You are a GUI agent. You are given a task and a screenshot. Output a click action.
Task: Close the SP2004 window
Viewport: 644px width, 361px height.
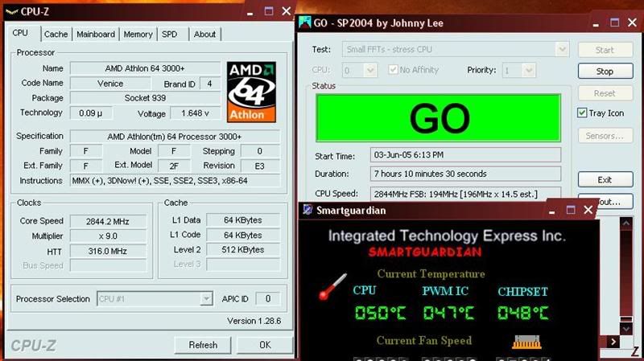click(632, 23)
